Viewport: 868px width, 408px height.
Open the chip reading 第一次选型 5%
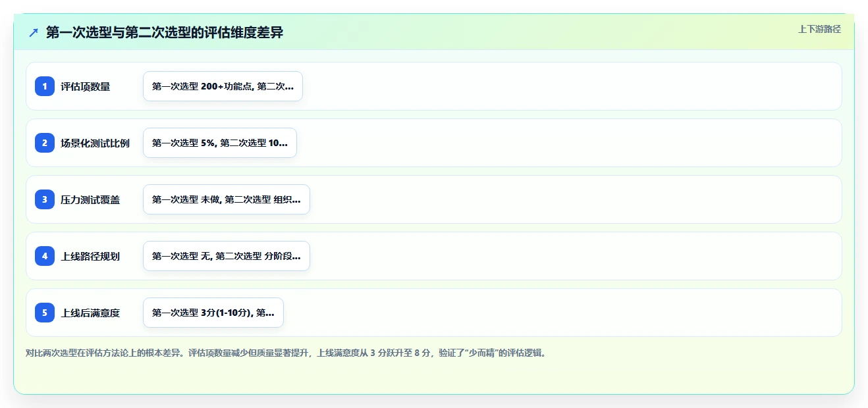[x=220, y=143]
